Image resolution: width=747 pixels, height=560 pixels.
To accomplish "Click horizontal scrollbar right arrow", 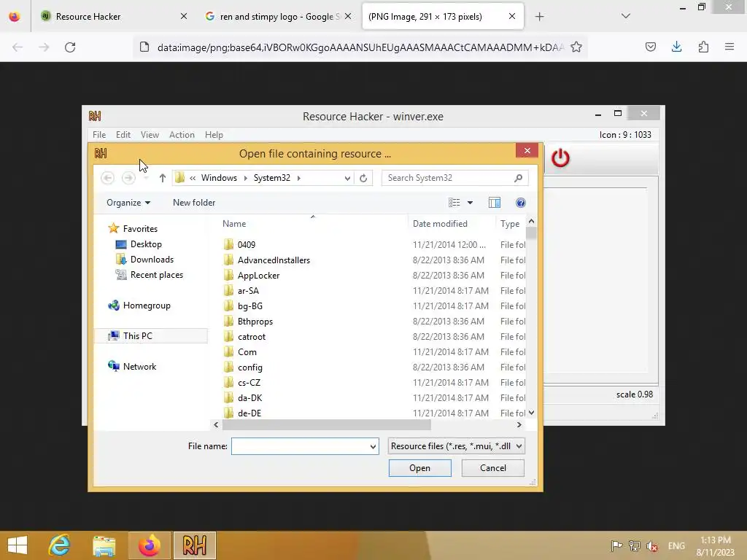I will [519, 425].
